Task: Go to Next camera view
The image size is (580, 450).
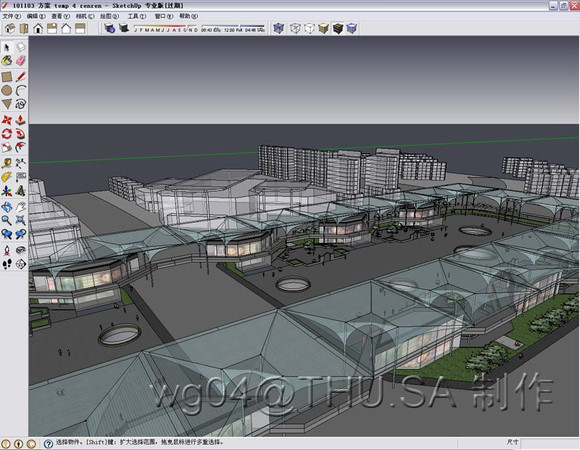Action: pyautogui.click(x=21, y=234)
